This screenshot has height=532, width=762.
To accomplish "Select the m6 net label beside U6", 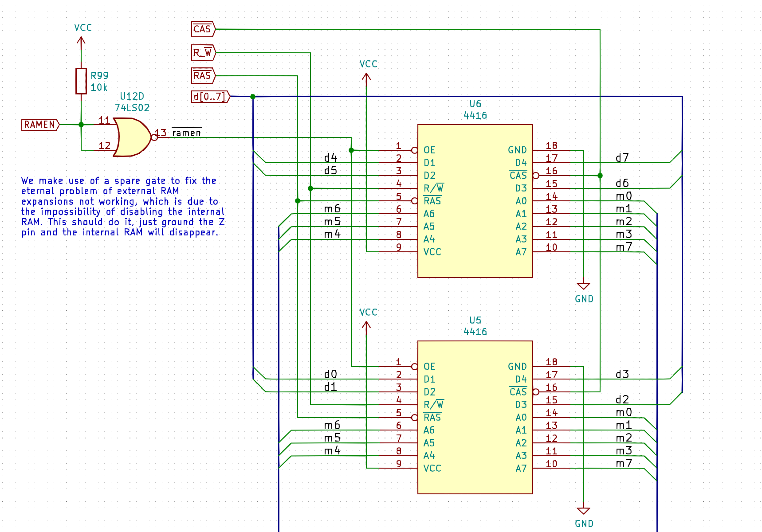I will click(332, 209).
